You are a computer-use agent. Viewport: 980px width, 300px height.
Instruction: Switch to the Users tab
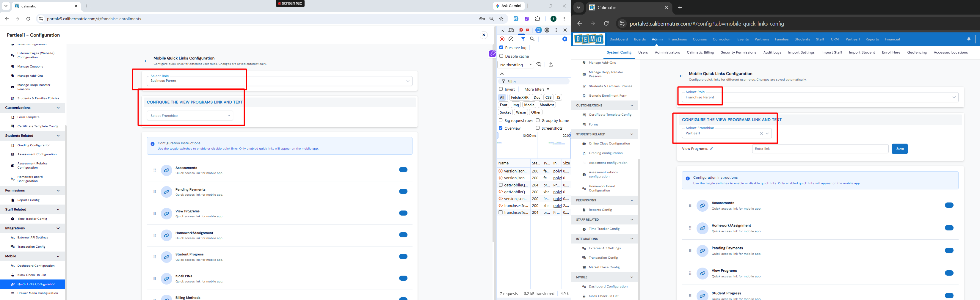643,52
